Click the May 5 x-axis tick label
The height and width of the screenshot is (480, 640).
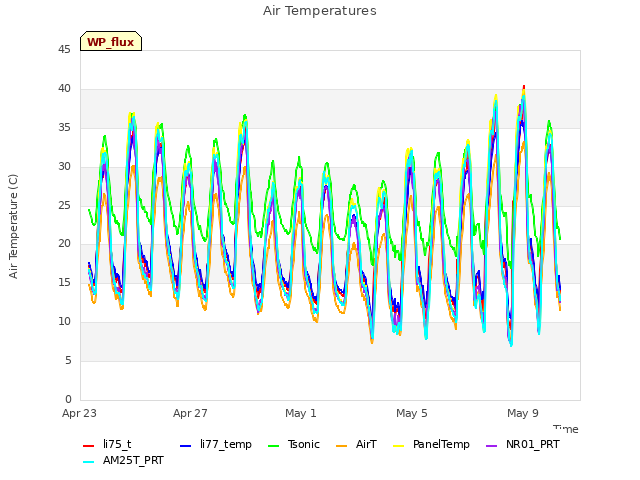(x=412, y=413)
